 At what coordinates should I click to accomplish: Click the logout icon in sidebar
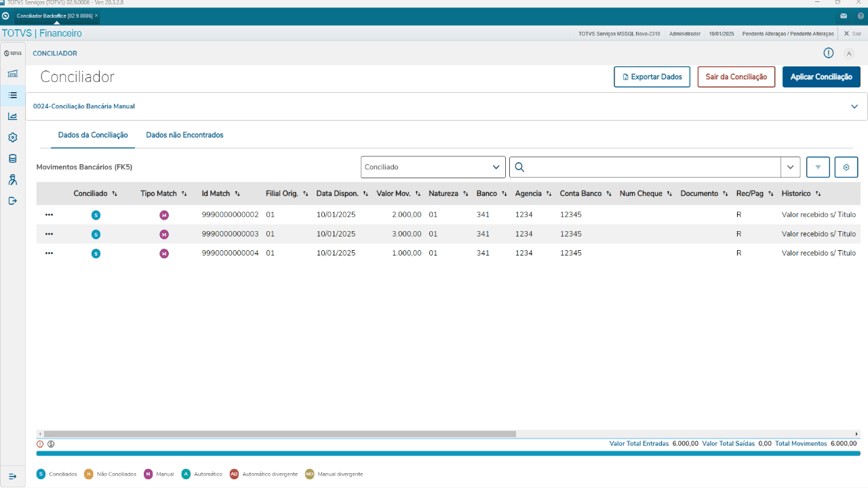click(12, 201)
